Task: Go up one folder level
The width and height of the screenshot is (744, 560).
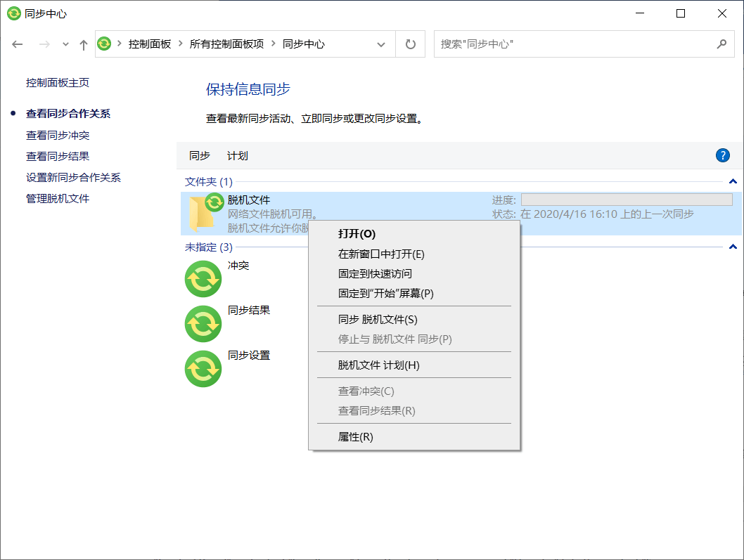Action: click(84, 44)
